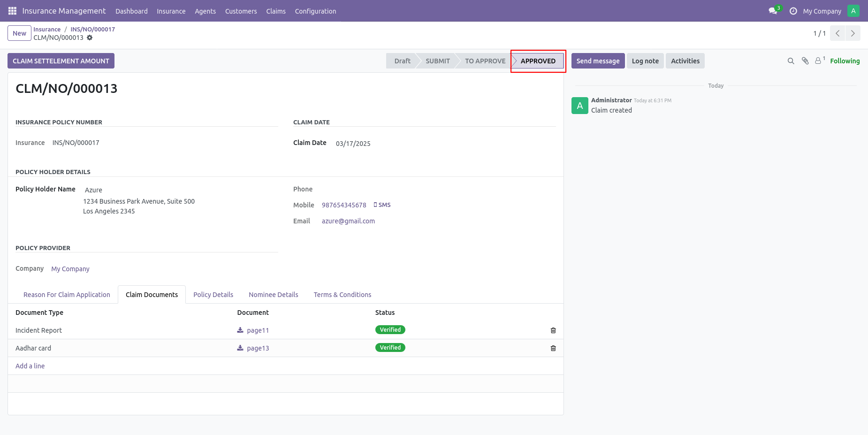The width and height of the screenshot is (868, 435).
Task: Open the apps grid menu icon
Action: click(12, 11)
